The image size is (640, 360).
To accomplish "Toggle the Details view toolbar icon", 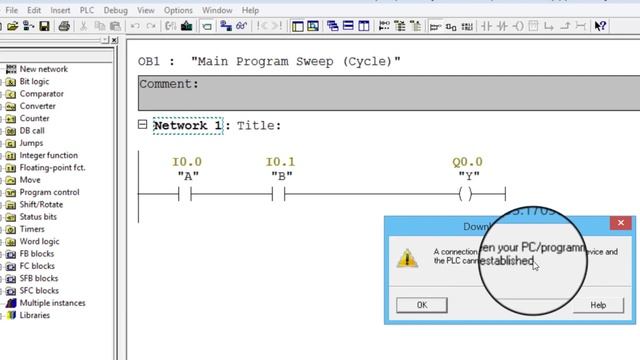I will point(313,27).
